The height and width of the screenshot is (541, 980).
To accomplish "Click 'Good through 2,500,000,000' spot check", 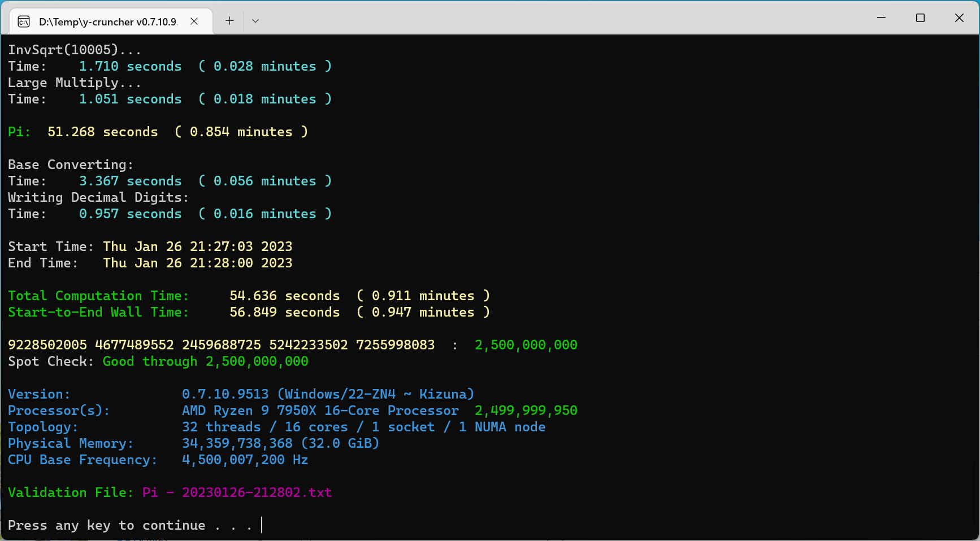I will 206,361.
